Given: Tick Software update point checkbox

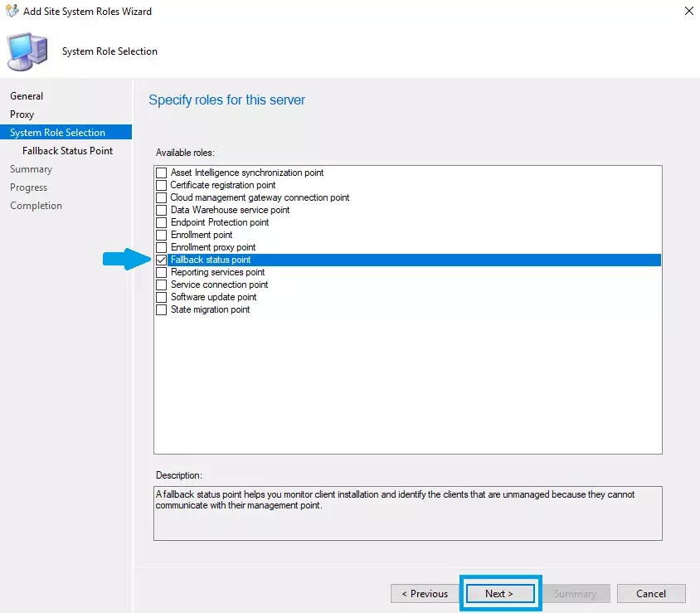Looking at the screenshot, I should click(x=161, y=297).
